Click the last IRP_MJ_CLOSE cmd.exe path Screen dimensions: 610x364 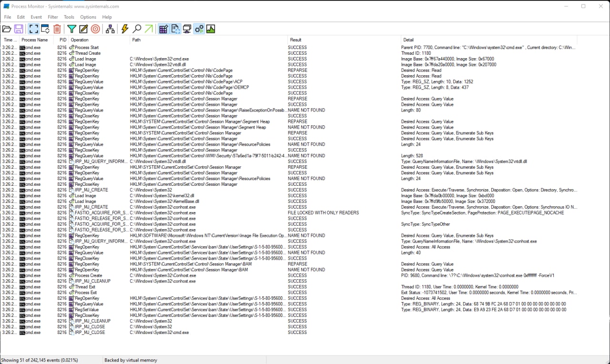(x=159, y=333)
